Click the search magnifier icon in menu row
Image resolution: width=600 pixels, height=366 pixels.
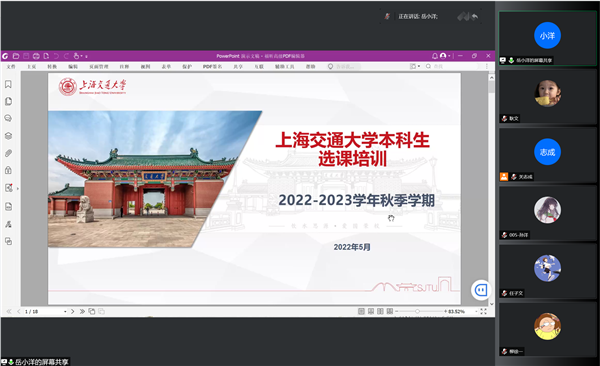pyautogui.click(x=428, y=66)
